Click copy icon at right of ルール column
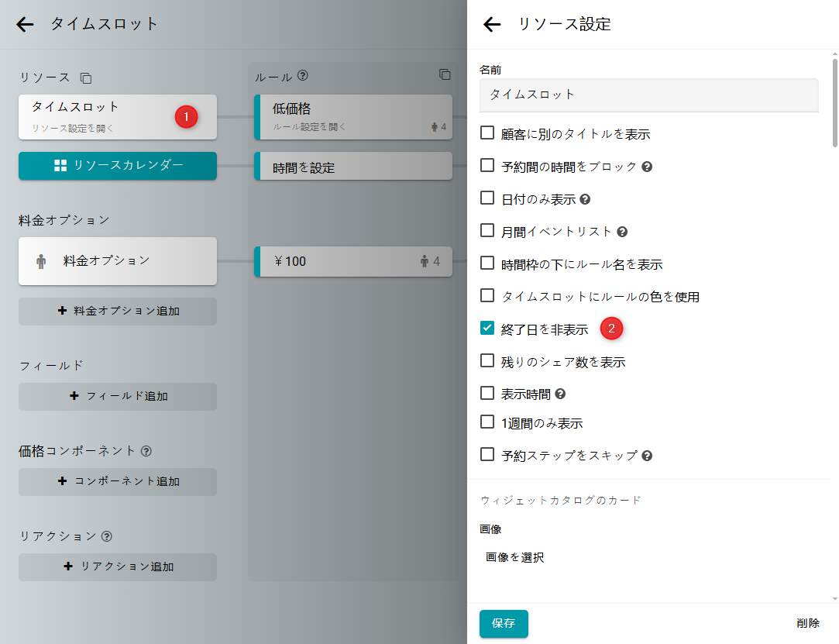 coord(445,75)
